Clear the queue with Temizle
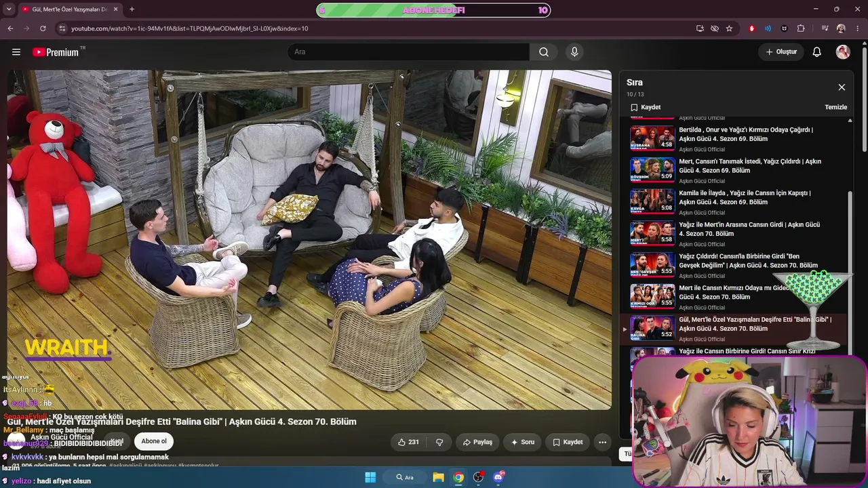The height and width of the screenshot is (488, 868). tap(836, 107)
